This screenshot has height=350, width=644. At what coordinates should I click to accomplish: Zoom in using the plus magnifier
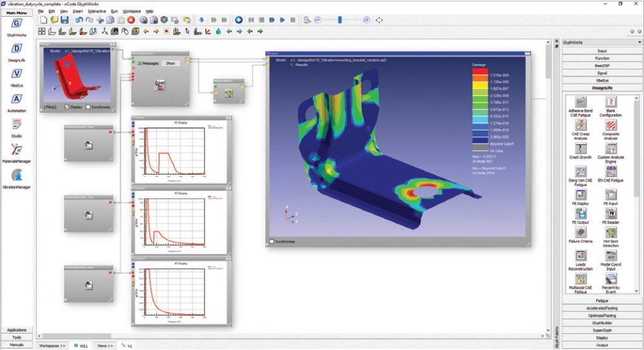pos(367,19)
